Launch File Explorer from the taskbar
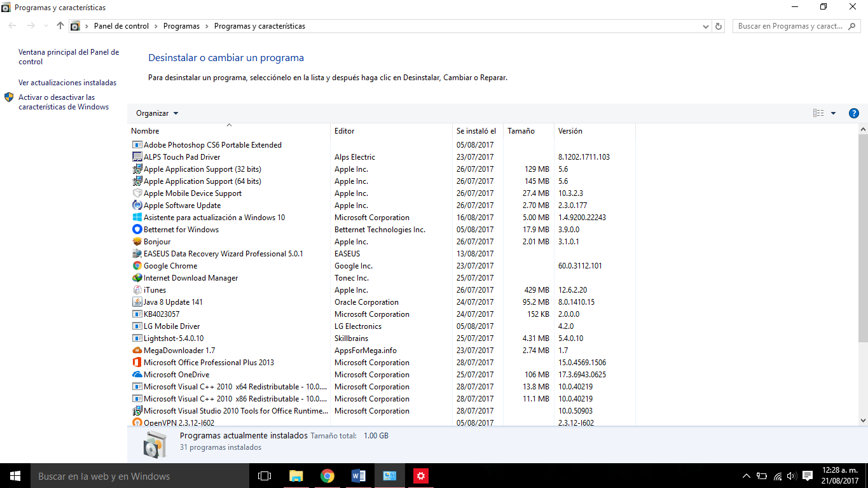Viewport: 868px width, 488px height. pos(296,476)
